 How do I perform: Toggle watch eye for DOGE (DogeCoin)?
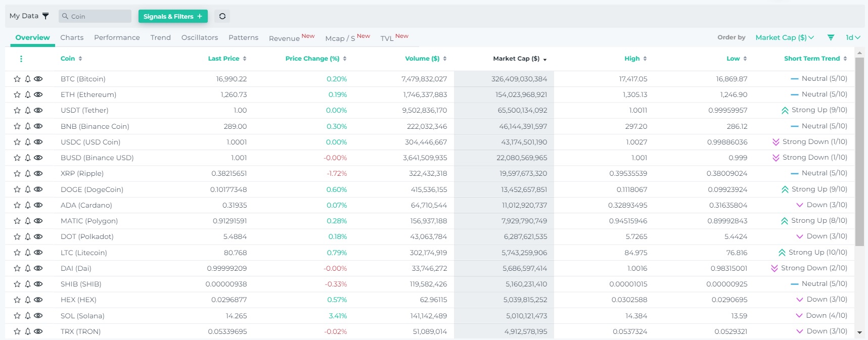tap(38, 189)
